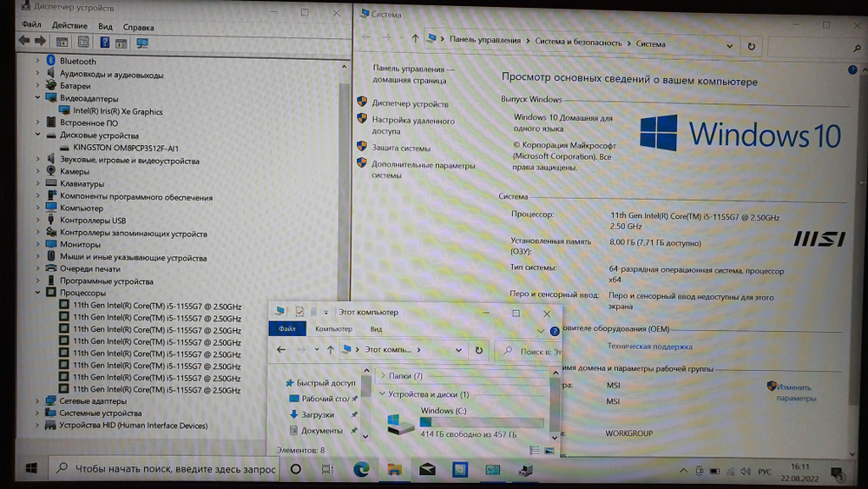Open File Explorer from taskbar
Screen dimensions: 868x489
click(x=394, y=470)
